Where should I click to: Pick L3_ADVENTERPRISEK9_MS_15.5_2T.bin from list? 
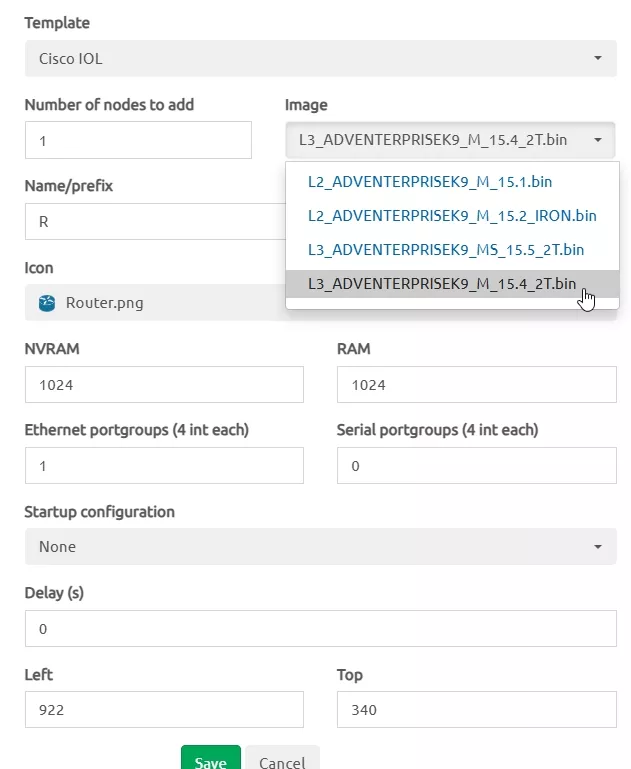(x=446, y=250)
